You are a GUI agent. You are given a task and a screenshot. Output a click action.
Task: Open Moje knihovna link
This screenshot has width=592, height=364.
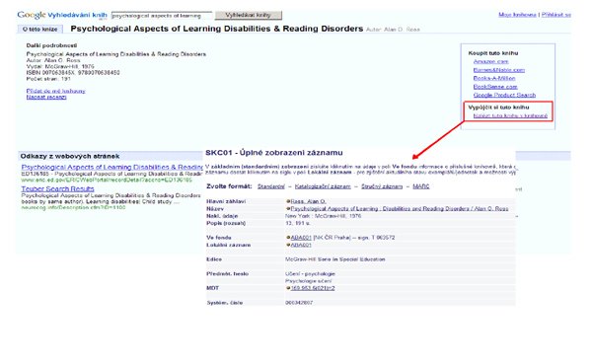(x=517, y=15)
